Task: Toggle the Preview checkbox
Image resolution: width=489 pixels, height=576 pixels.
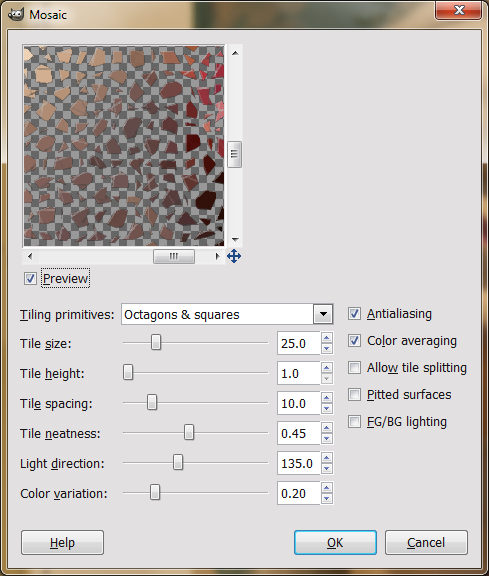Action: click(x=30, y=278)
